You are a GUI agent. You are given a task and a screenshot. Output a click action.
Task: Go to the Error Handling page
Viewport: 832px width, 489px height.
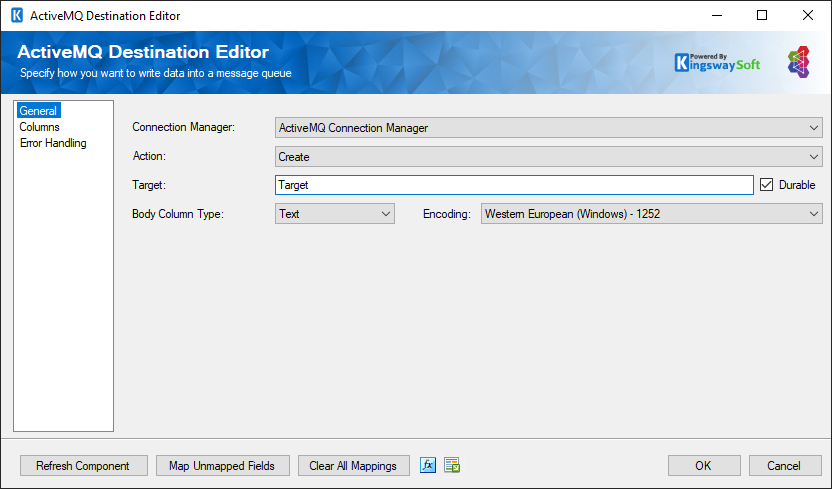click(x=53, y=143)
